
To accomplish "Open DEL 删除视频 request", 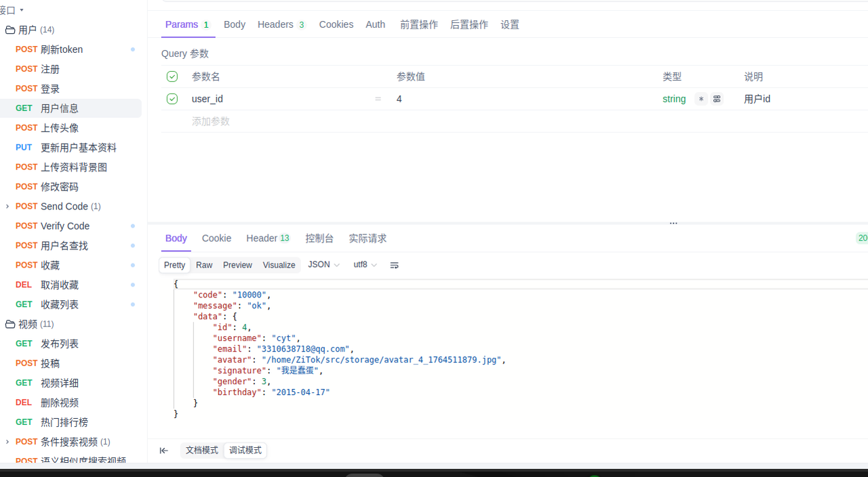I will [71, 403].
